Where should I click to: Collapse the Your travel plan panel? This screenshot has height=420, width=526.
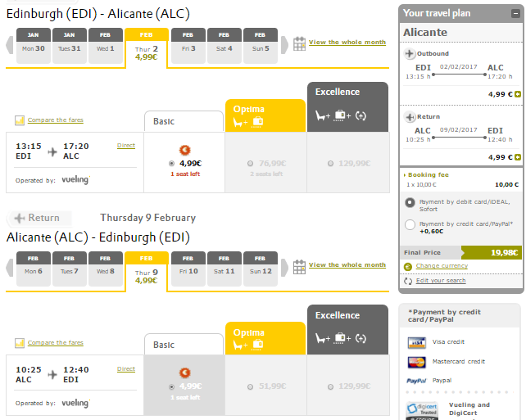(515, 13)
